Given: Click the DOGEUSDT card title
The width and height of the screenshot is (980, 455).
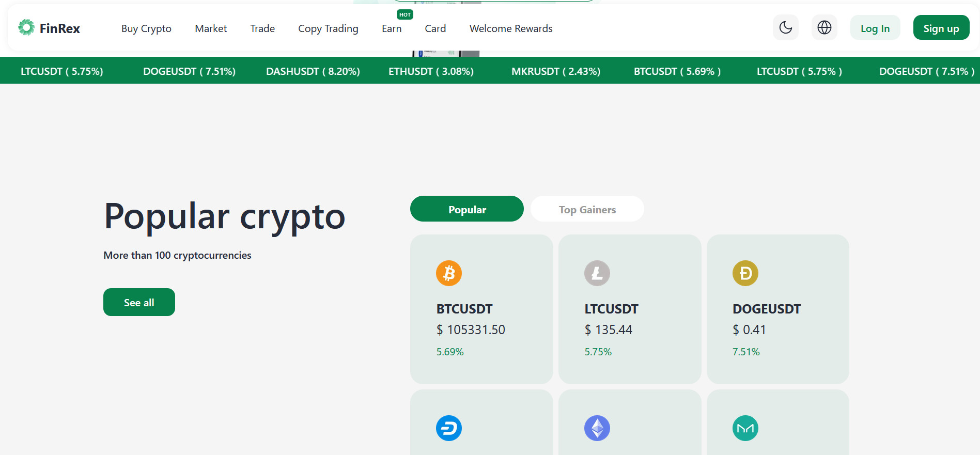Looking at the screenshot, I should tap(767, 309).
